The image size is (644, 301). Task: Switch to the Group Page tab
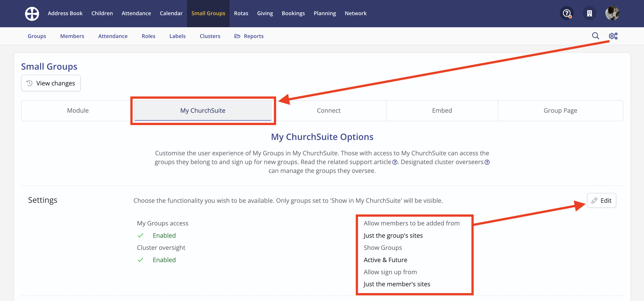[560, 111]
